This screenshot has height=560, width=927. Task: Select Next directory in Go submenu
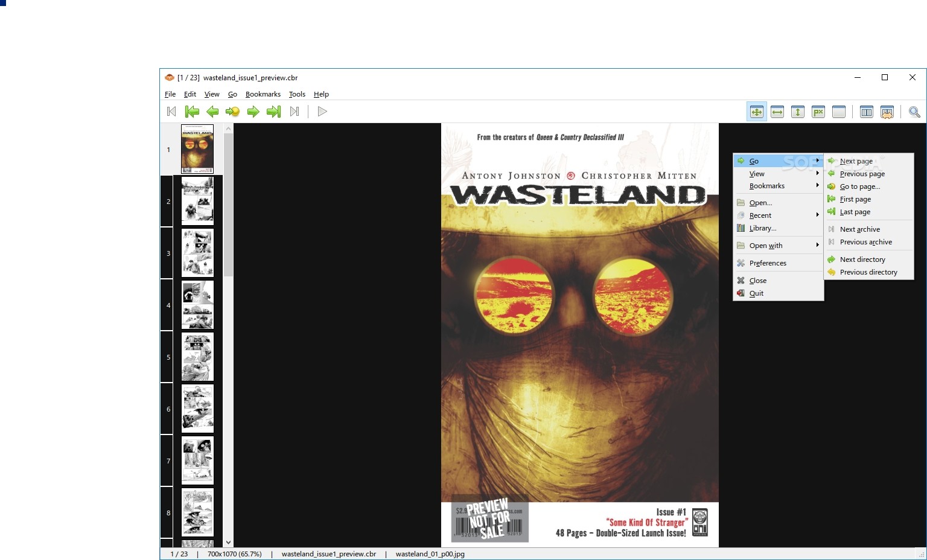click(869, 259)
